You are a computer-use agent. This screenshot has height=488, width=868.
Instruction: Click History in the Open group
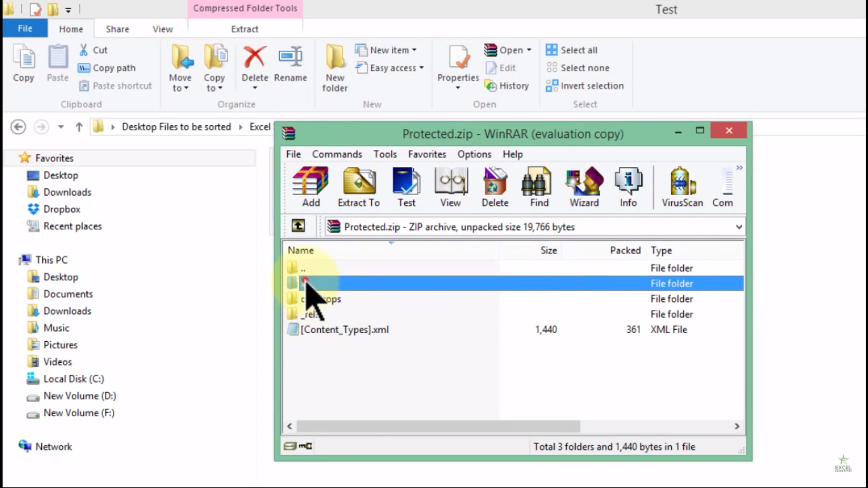tap(506, 86)
